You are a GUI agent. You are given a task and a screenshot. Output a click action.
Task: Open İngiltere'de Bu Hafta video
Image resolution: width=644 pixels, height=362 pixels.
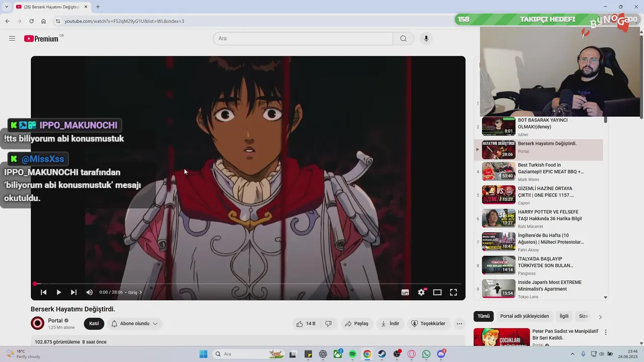click(x=538, y=242)
